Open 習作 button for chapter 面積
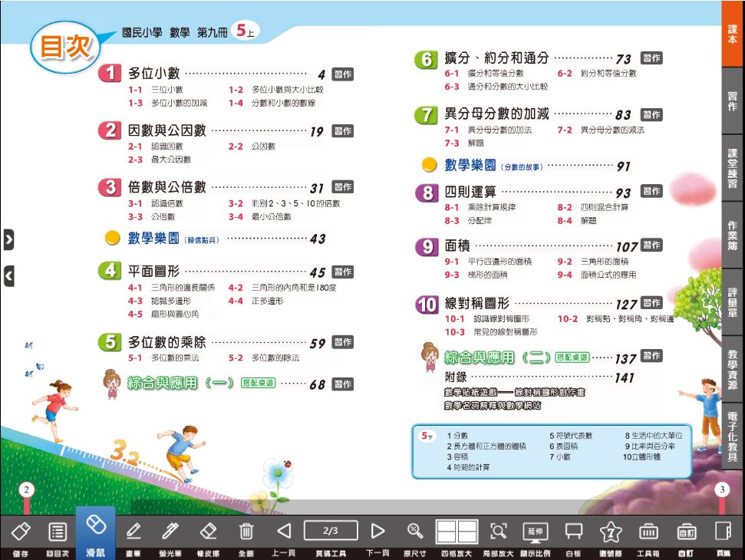745x560 pixels. pos(651,245)
